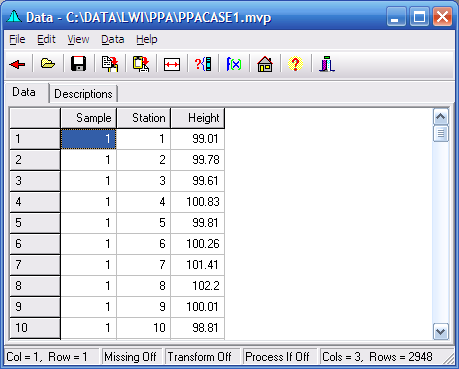Open a file with folder icon
The image size is (459, 369).
click(48, 63)
